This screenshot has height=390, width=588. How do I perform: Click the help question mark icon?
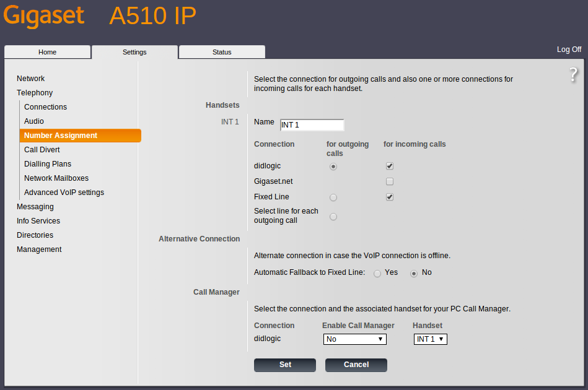(573, 75)
